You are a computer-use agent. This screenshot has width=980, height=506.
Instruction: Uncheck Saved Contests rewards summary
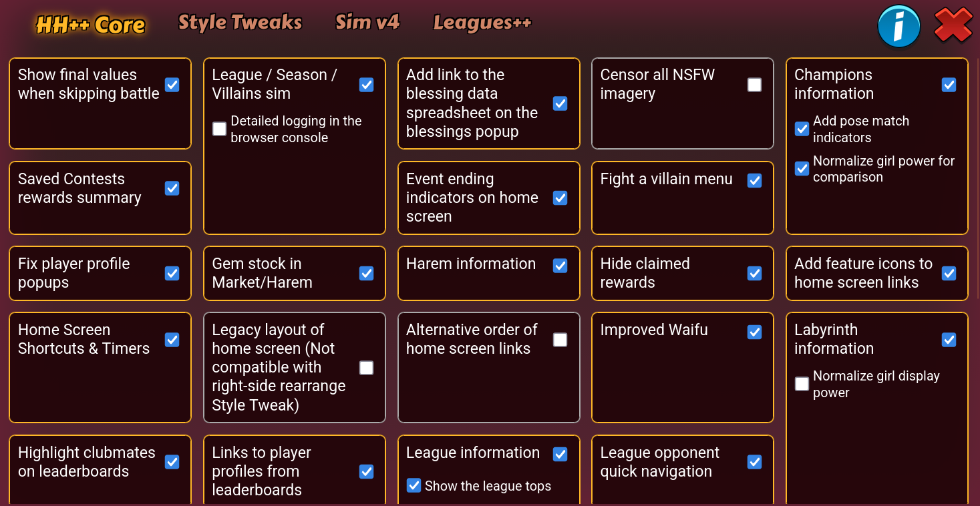[172, 188]
